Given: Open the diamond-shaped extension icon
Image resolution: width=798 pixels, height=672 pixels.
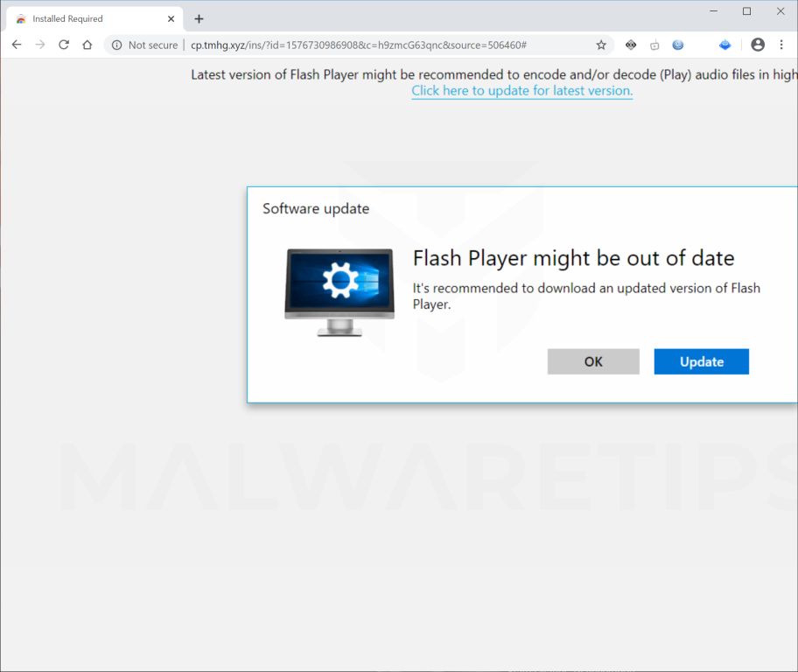Looking at the screenshot, I should coord(631,45).
